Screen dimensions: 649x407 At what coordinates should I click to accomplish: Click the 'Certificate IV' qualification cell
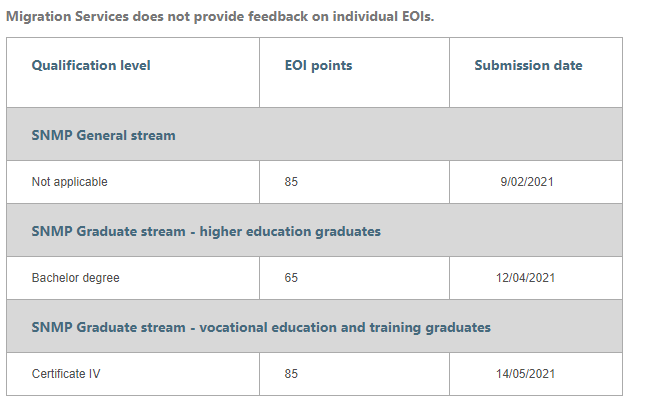[x=66, y=374]
